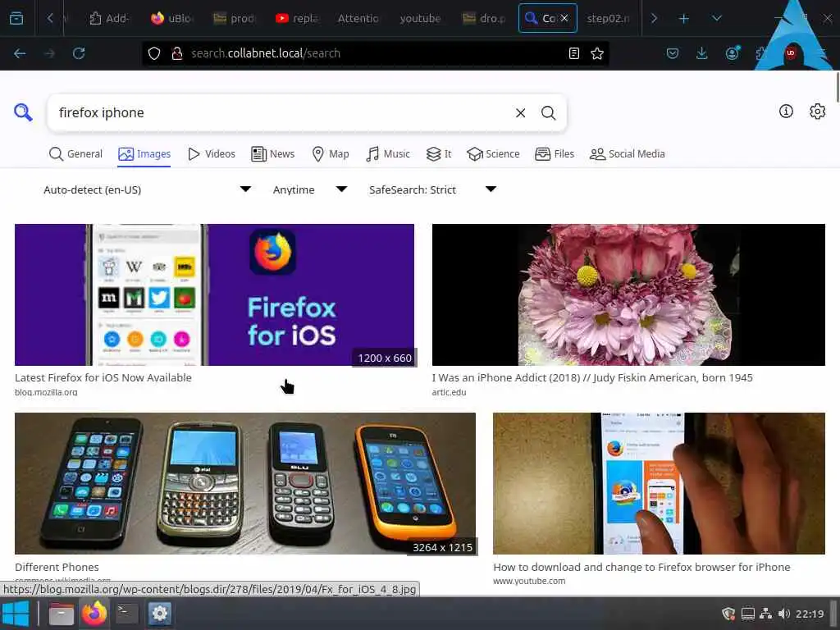Image resolution: width=840 pixels, height=630 pixels.
Task: Click the artic.edu source text
Action: [449, 392]
